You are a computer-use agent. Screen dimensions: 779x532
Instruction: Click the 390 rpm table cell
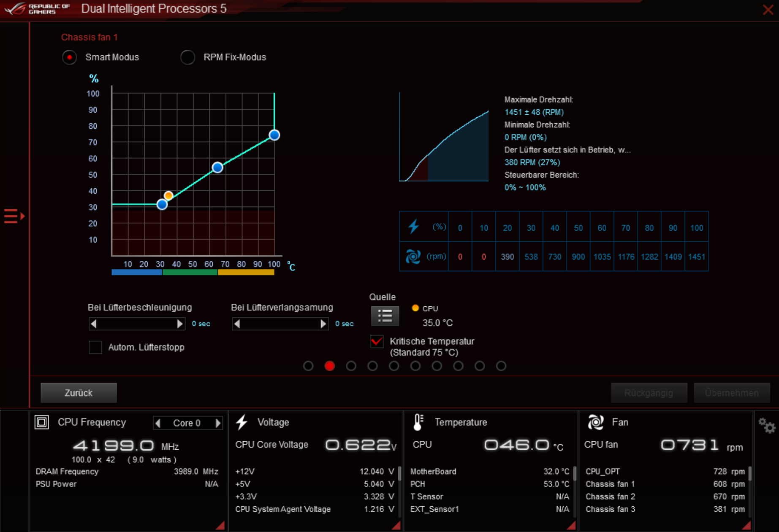tap(507, 257)
